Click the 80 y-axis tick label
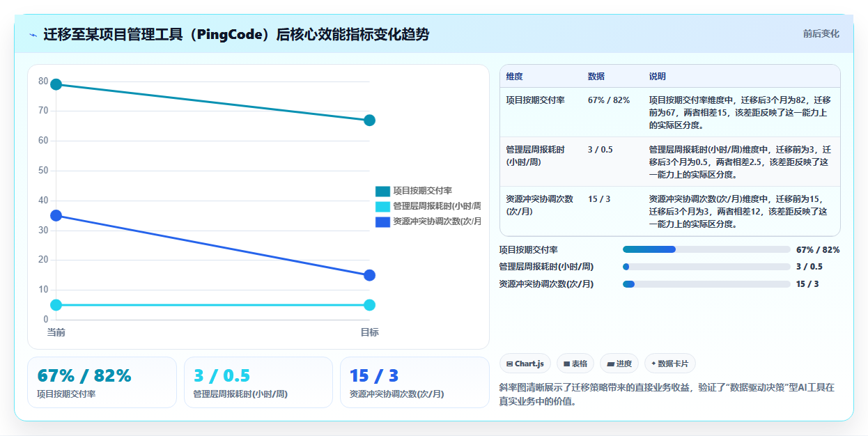The height and width of the screenshot is (436, 868). pyautogui.click(x=43, y=81)
